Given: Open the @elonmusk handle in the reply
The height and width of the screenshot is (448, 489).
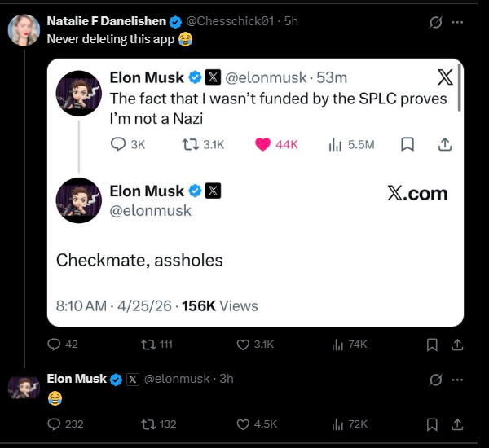Looking at the screenshot, I should [176, 379].
